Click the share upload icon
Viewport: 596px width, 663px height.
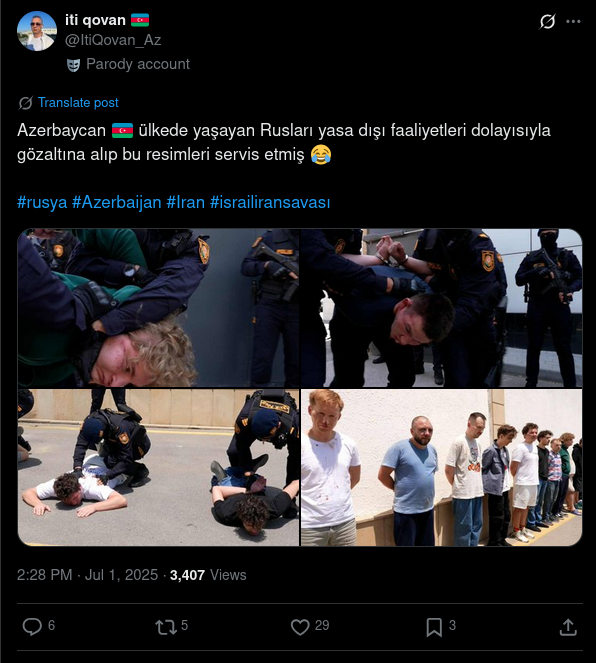[568, 627]
